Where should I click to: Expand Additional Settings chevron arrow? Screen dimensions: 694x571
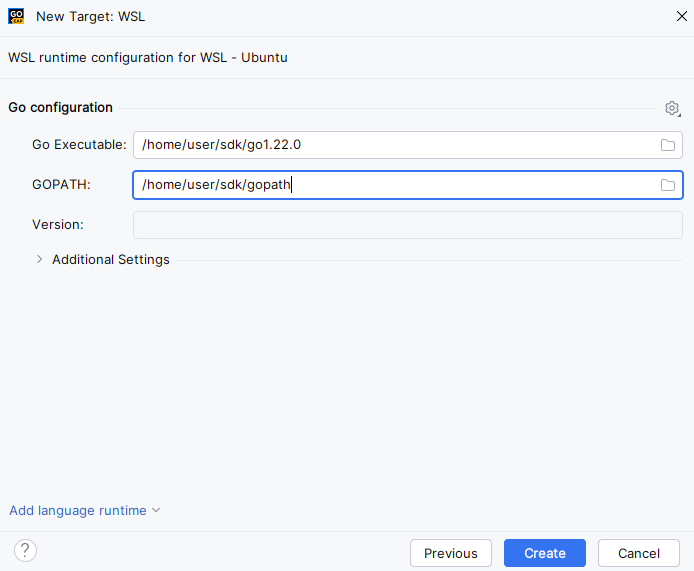(40, 260)
